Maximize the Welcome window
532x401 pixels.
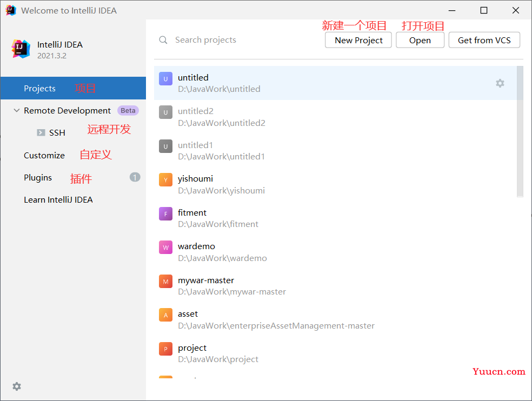(x=484, y=10)
